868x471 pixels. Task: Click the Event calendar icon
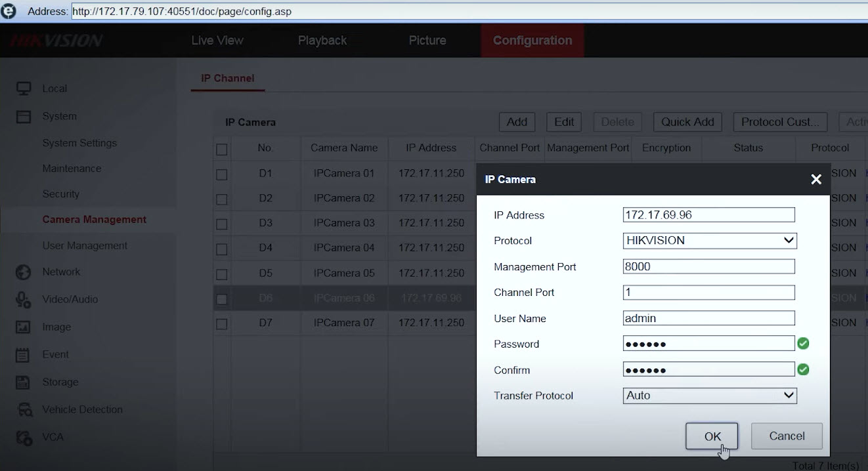click(x=24, y=355)
